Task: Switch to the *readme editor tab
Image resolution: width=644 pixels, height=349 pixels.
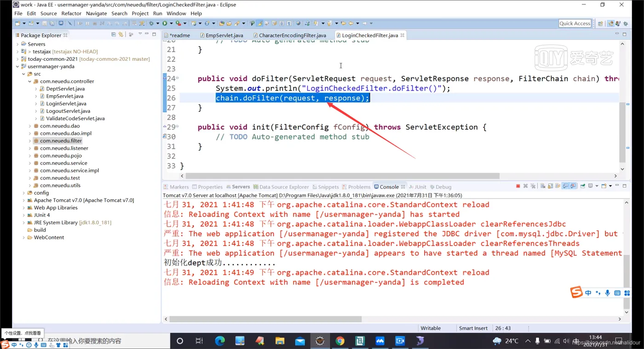Action: (x=177, y=35)
